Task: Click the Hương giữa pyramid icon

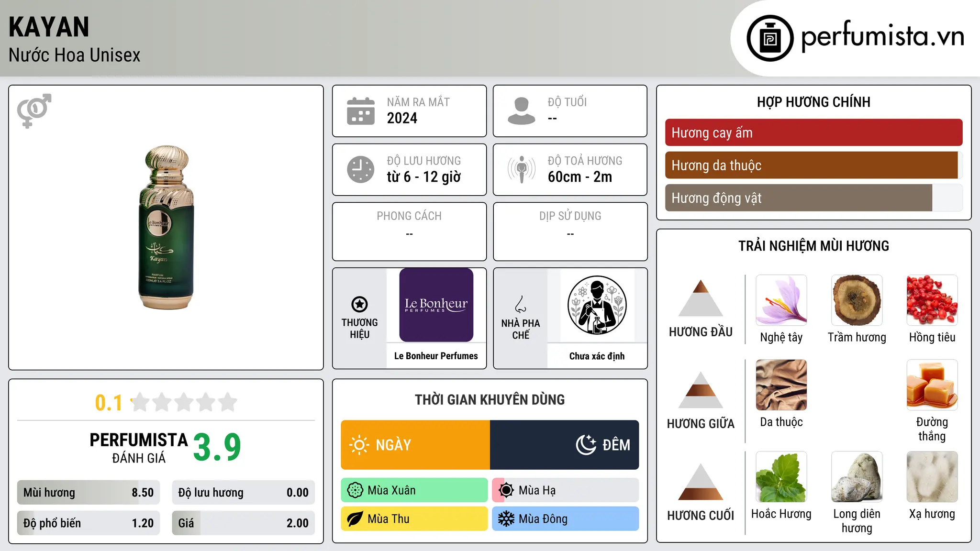Action: click(701, 390)
